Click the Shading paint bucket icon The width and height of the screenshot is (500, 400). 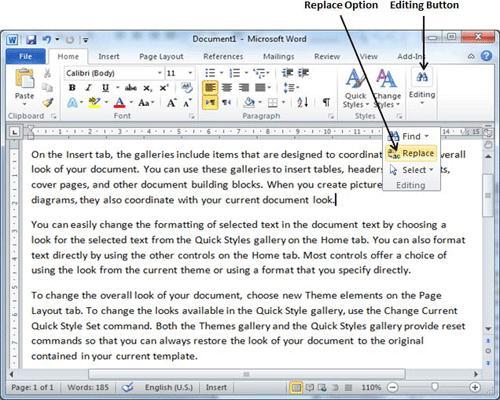[x=249, y=102]
